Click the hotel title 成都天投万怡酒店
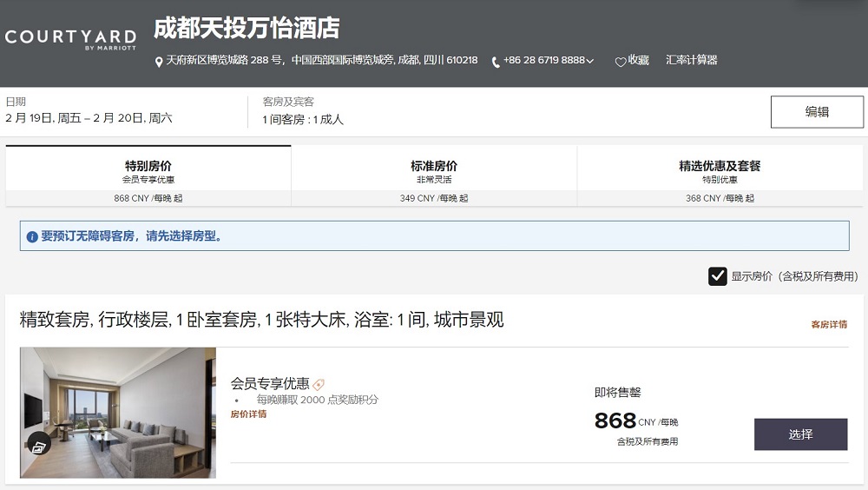Image resolution: width=868 pixels, height=490 pixels. pos(247,29)
